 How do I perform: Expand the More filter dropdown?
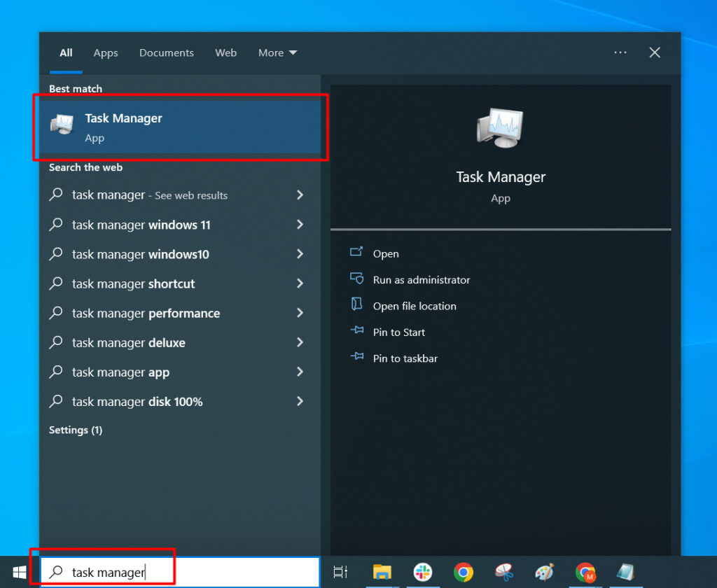point(277,53)
